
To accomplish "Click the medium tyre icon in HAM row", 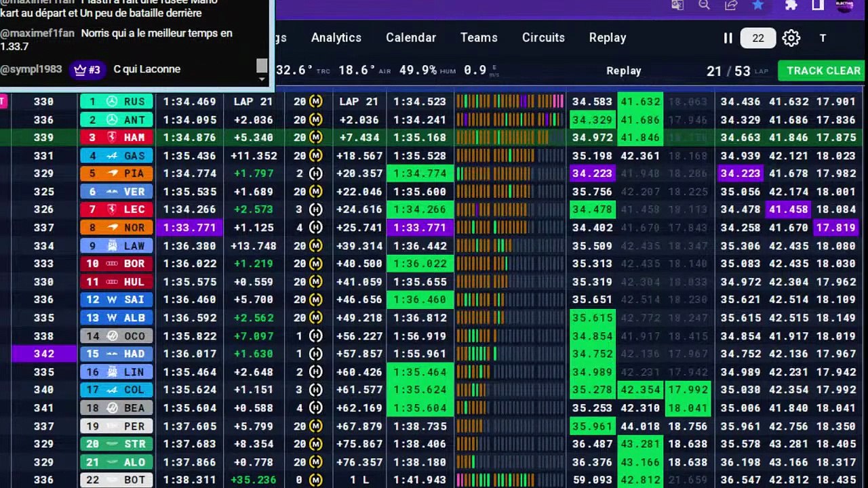I will (315, 138).
